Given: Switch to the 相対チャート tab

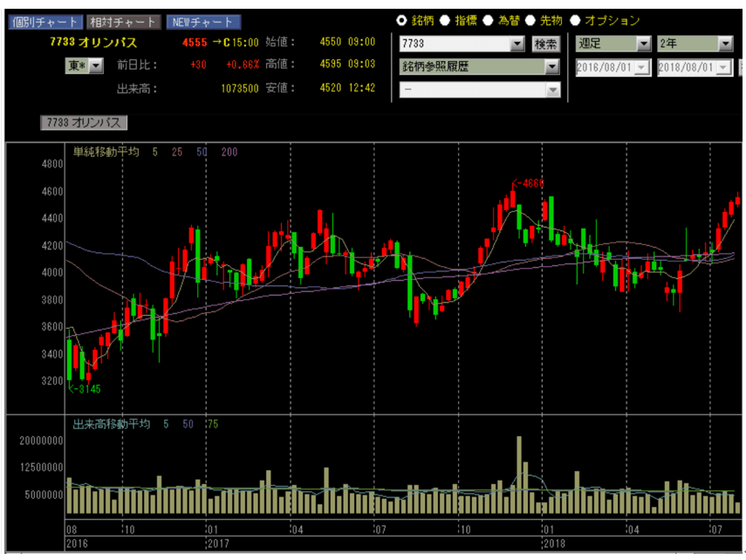Looking at the screenshot, I should click(125, 22).
